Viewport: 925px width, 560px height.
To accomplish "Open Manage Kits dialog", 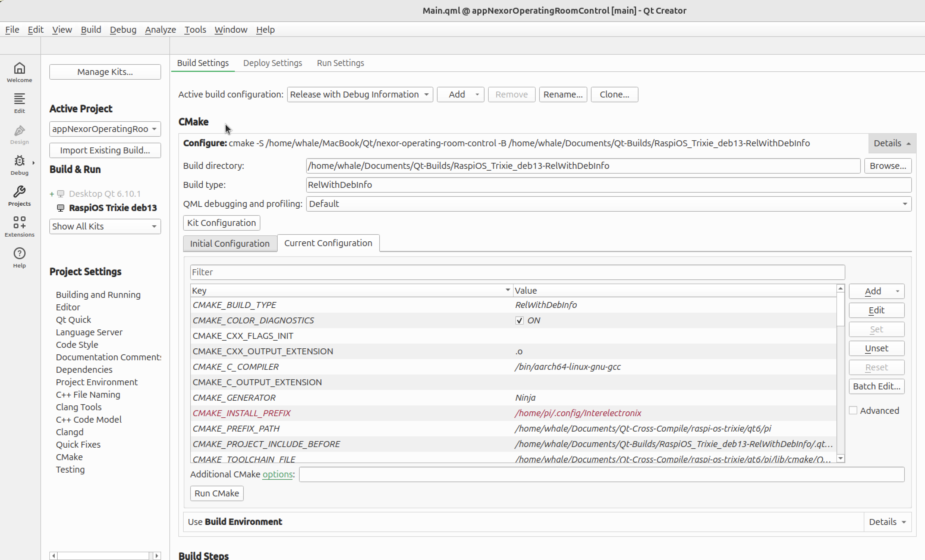I will [105, 72].
